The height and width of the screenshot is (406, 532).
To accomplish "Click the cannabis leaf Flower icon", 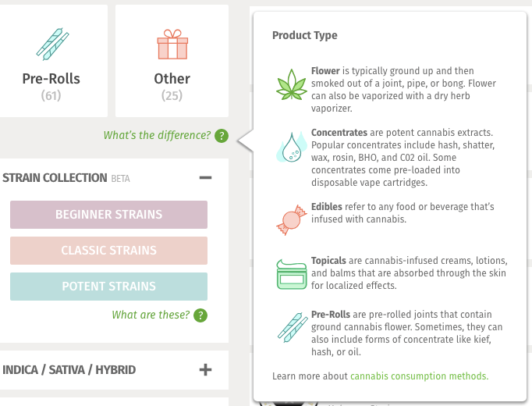I will [x=292, y=85].
